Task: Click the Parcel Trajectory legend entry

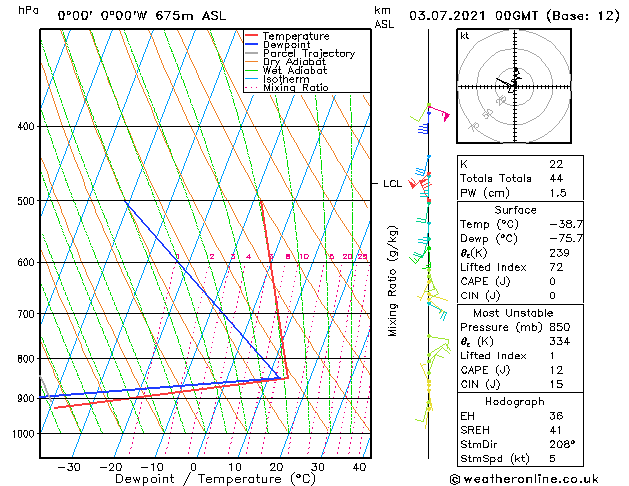Action: [300, 53]
